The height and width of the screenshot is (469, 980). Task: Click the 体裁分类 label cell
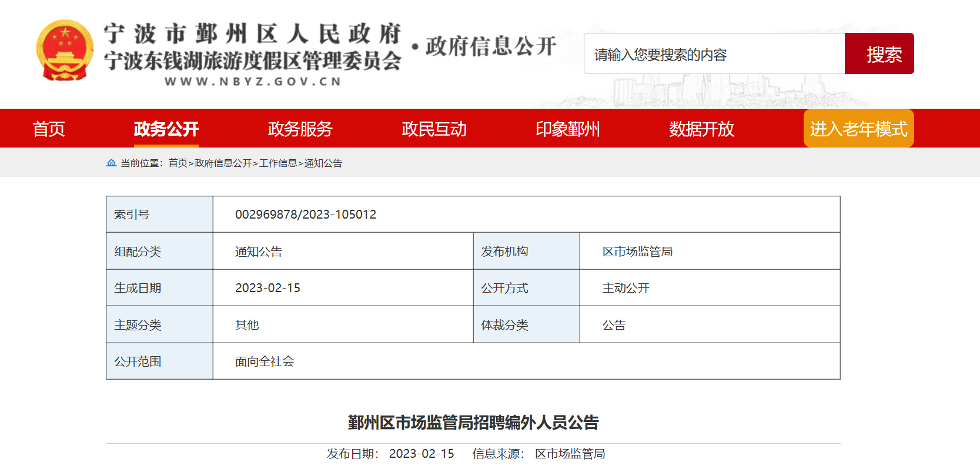(x=526, y=324)
